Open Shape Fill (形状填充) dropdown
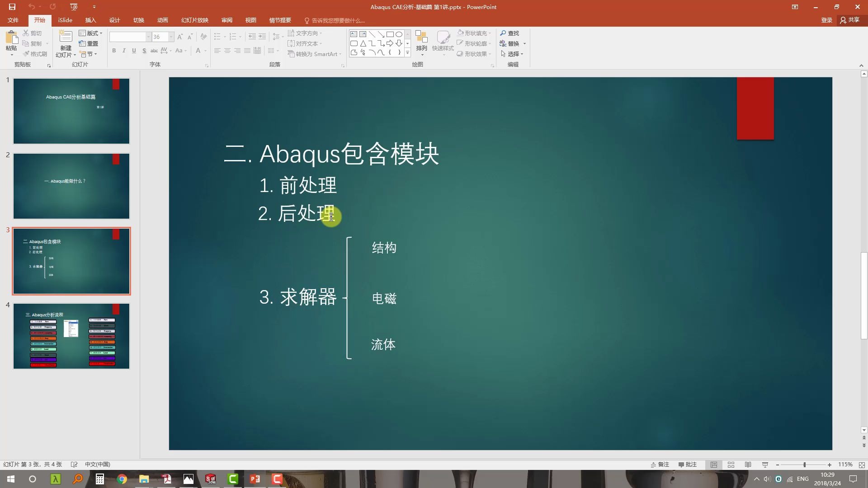 pyautogui.click(x=474, y=33)
